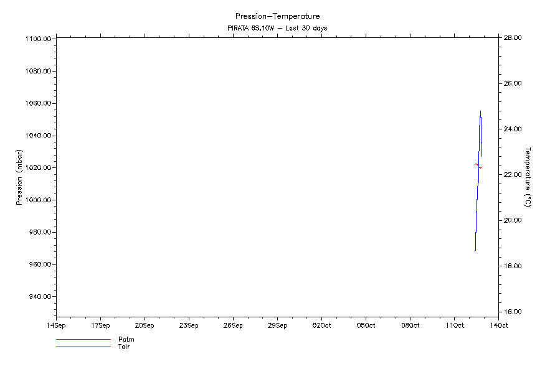Pick the 14Sep date tick label
The height and width of the screenshot is (392, 555).
[x=56, y=325]
